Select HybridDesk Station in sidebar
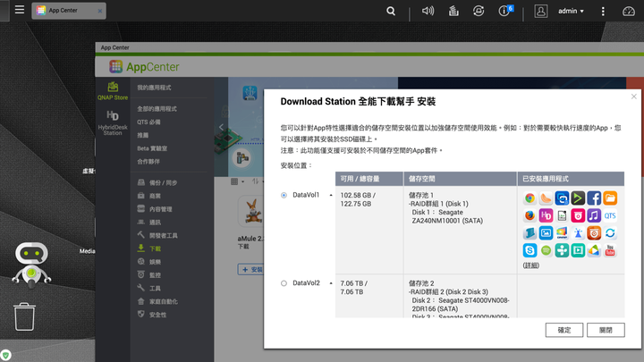The image size is (644, 362). (113, 122)
